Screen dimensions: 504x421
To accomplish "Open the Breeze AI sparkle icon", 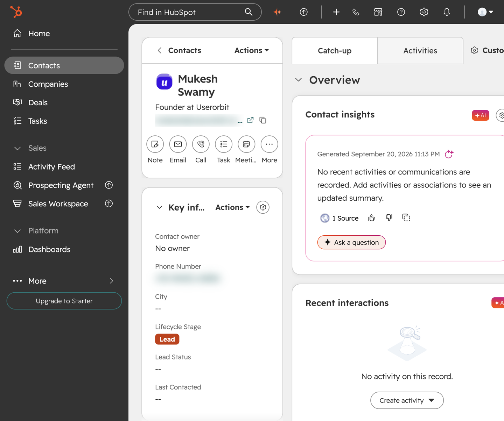I will pyautogui.click(x=277, y=12).
